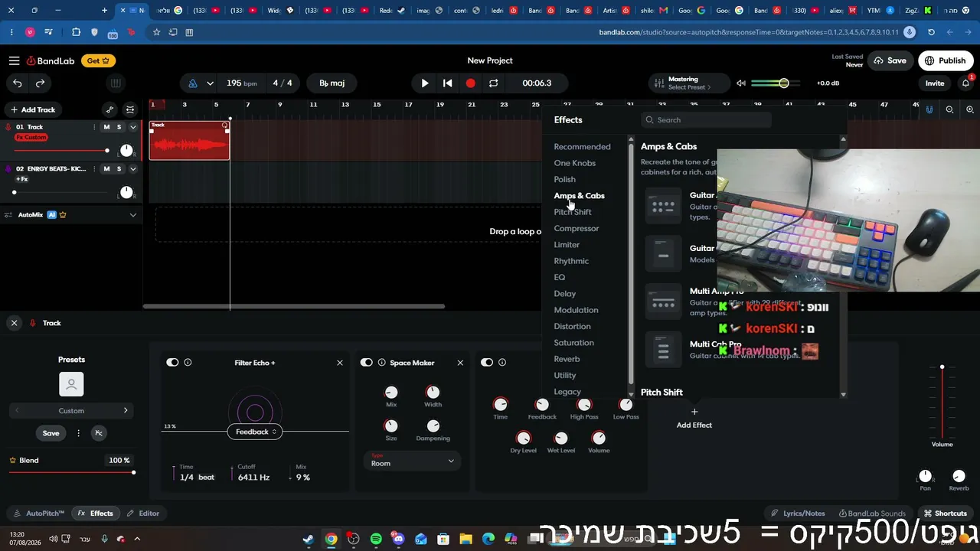Screen dimensions: 980x551
Task: Solo the ENRGY BEATS kick track
Action: click(x=119, y=168)
